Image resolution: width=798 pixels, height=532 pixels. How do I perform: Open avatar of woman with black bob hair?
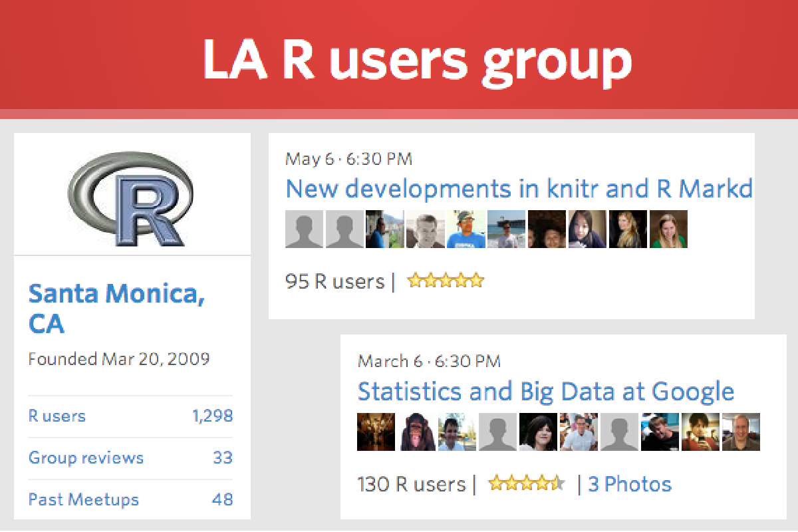click(x=539, y=432)
